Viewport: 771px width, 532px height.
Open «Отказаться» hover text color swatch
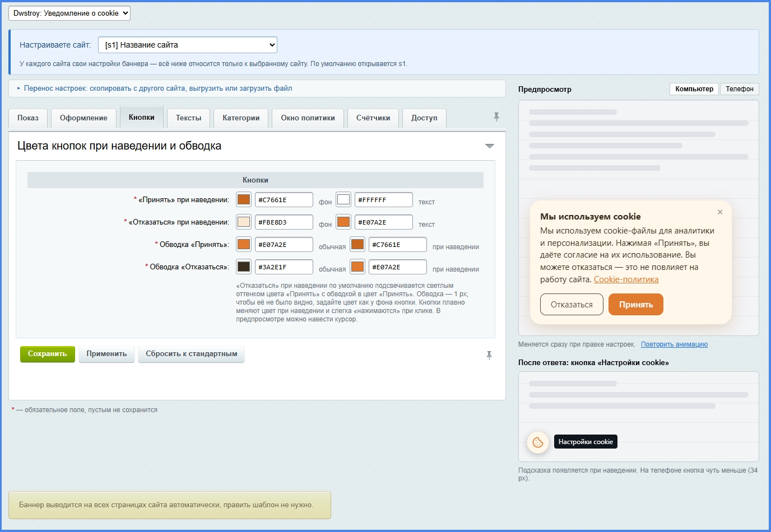pyautogui.click(x=343, y=222)
